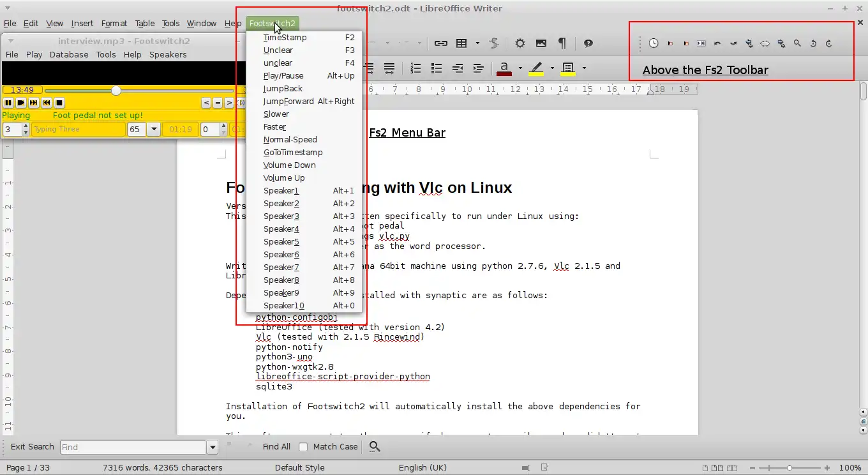This screenshot has width=868, height=475.
Task: Apply paragraph background color icon
Action: pos(568,68)
